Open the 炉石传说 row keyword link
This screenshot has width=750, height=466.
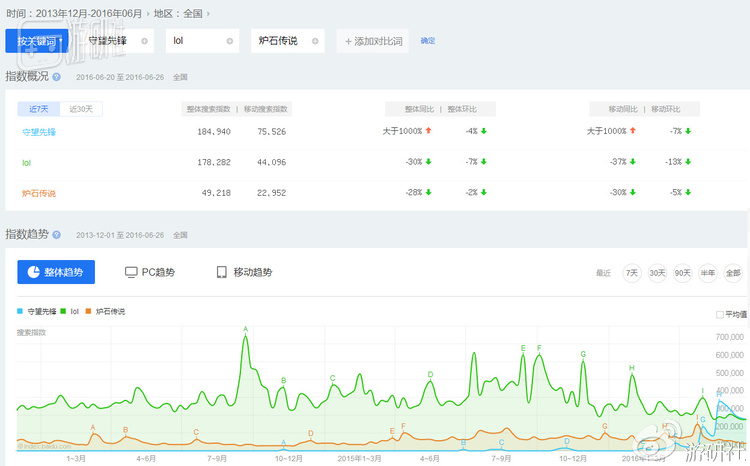coord(39,193)
